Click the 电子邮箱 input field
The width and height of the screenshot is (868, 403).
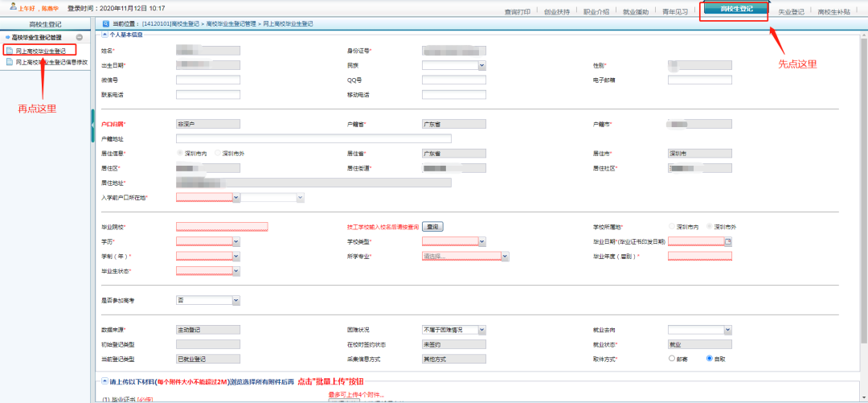coord(700,80)
